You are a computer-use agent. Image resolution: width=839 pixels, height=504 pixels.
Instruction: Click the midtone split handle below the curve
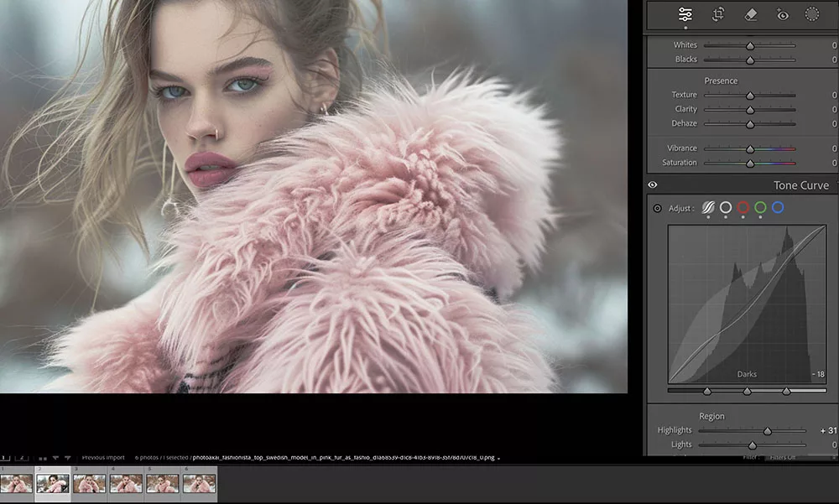point(747,392)
